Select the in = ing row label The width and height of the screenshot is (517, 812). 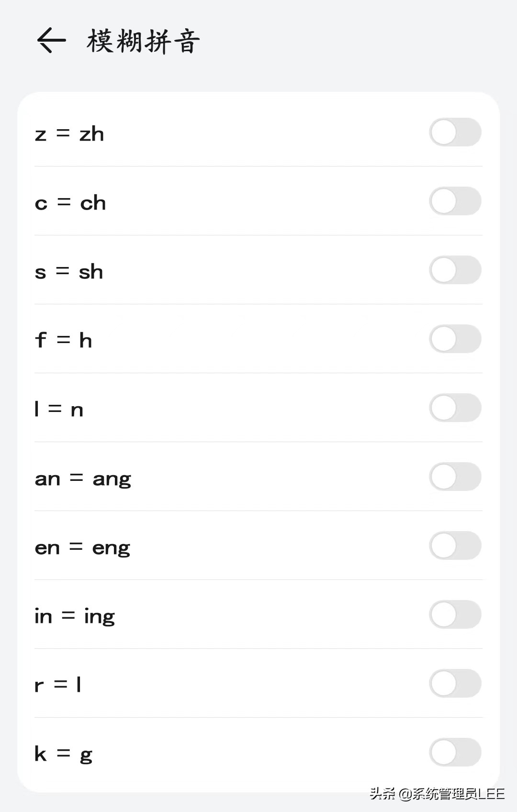point(75,617)
